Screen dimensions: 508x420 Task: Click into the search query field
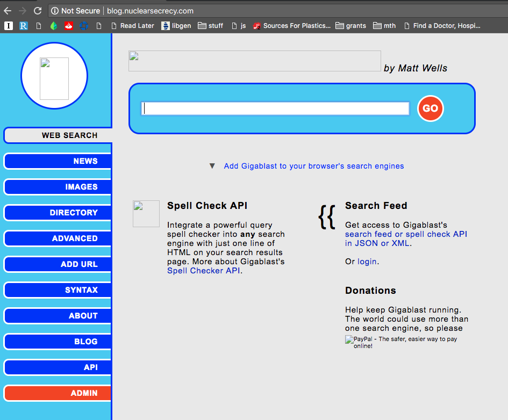275,108
